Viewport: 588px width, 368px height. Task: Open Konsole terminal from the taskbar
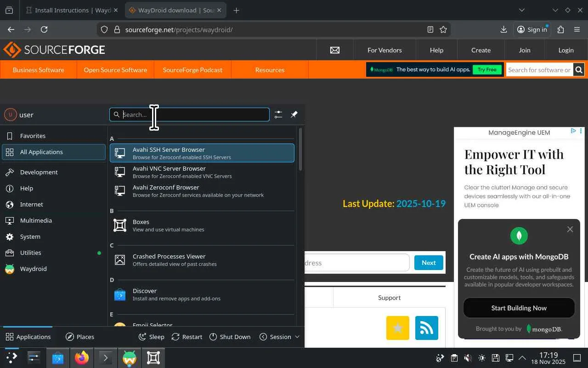point(106,357)
